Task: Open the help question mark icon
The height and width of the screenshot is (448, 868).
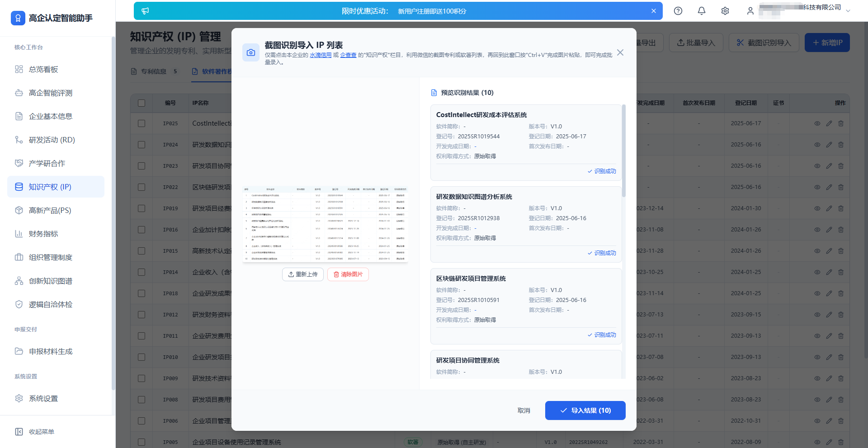Action: [678, 11]
